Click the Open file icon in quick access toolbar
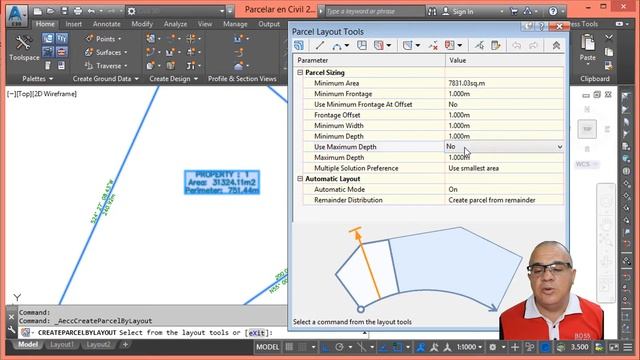This screenshot has height=360, width=640. tap(51, 11)
